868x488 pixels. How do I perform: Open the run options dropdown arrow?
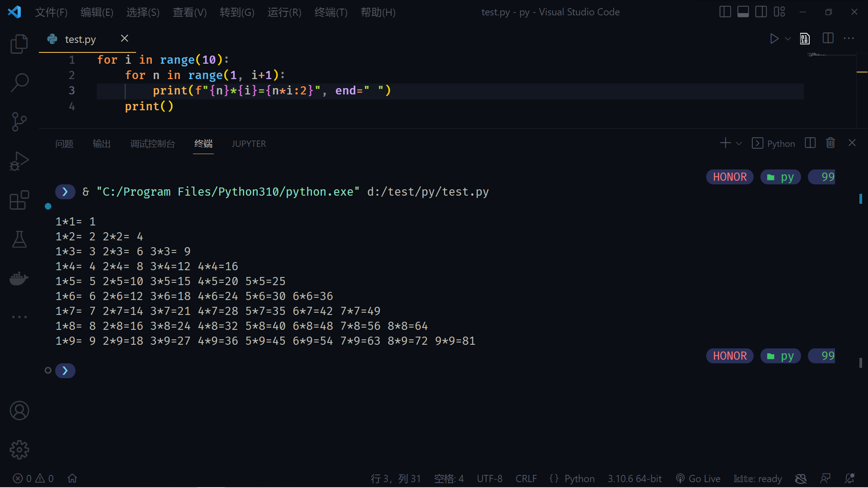tap(788, 38)
